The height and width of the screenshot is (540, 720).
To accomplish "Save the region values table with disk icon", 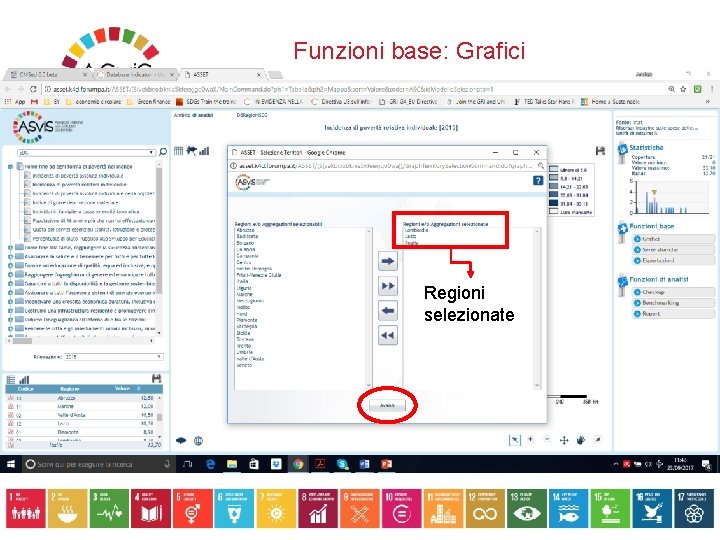I will [156, 378].
